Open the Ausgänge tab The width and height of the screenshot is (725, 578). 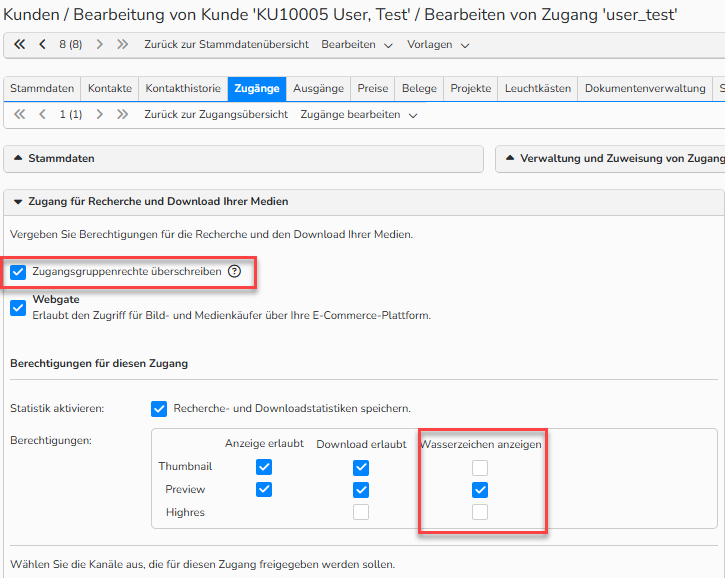coord(319,88)
